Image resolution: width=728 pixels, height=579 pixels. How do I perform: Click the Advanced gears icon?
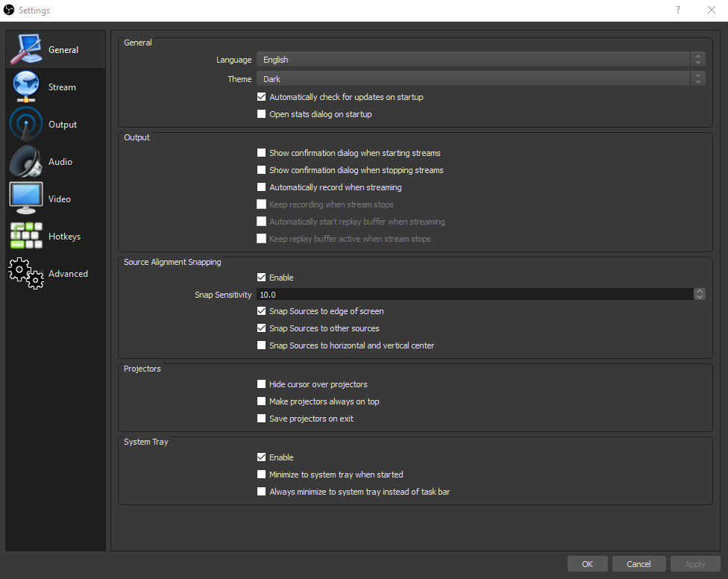pyautogui.click(x=26, y=274)
